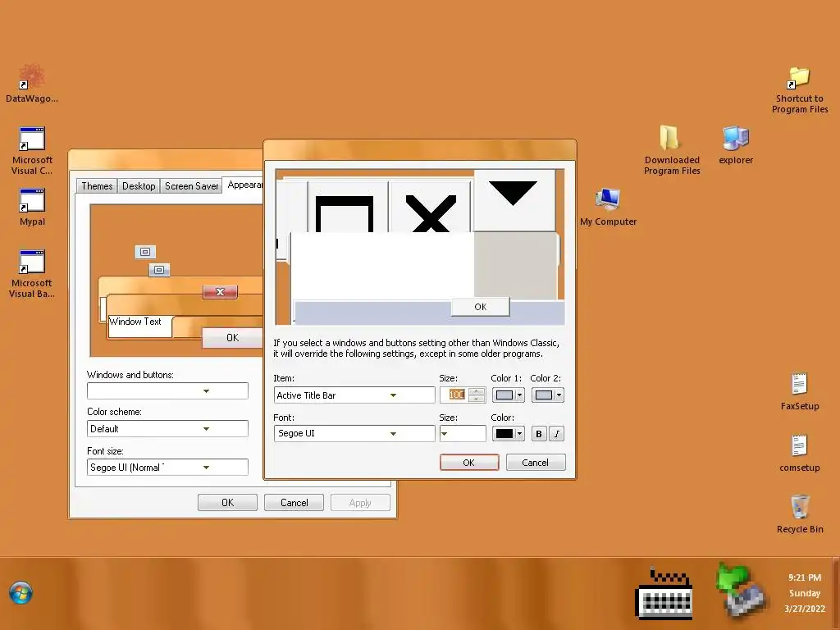Cancel the Advanced Appearance dialog
The image size is (840, 630).
(535, 463)
